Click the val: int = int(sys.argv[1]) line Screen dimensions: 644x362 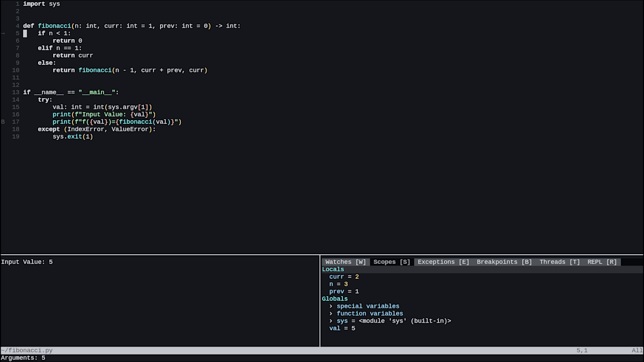[103, 107]
